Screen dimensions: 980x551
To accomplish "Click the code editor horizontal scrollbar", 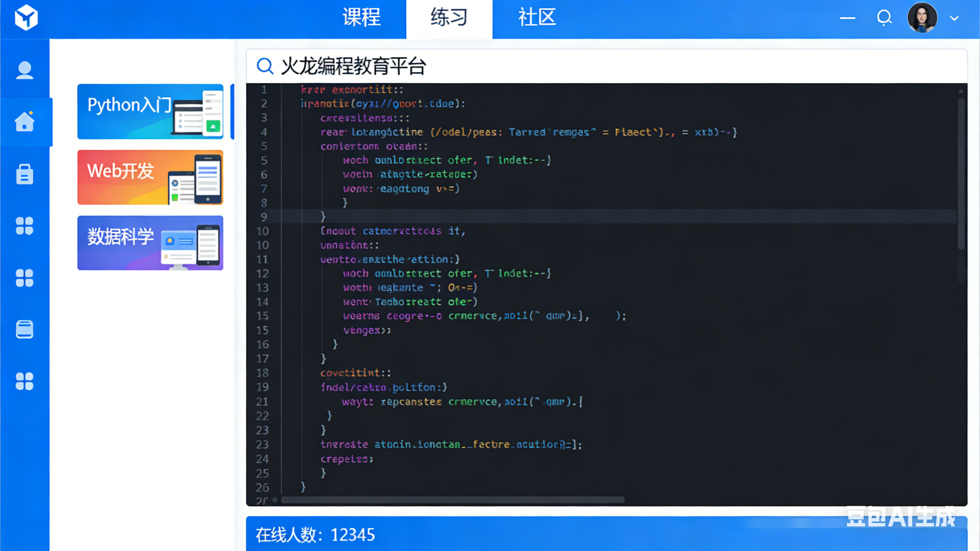I will (453, 500).
